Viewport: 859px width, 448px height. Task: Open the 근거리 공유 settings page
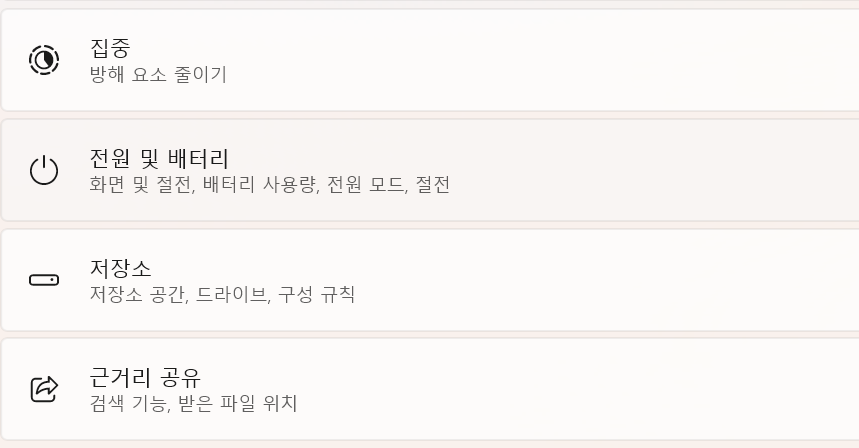click(430, 389)
